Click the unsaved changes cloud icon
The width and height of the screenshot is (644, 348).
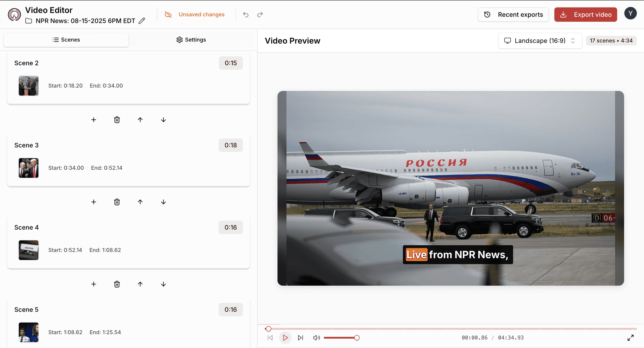pos(168,14)
